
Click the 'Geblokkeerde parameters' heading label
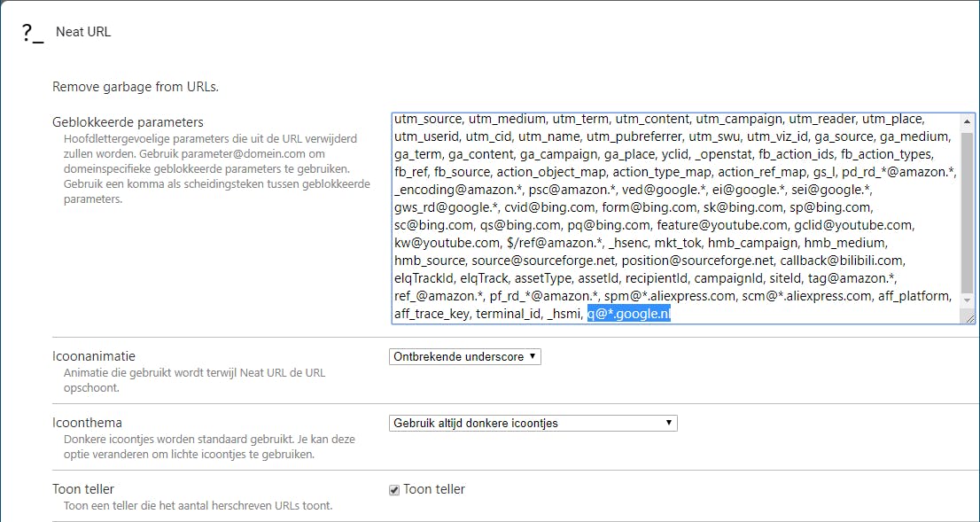click(x=128, y=122)
